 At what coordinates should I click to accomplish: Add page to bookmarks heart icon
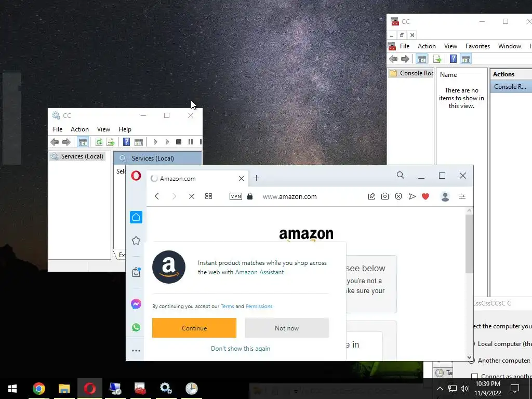[425, 196]
